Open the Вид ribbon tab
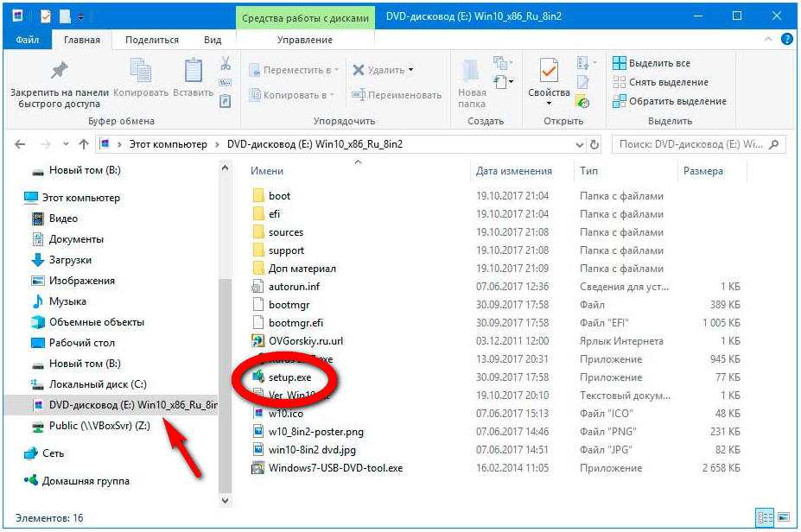The height and width of the screenshot is (532, 801). [x=213, y=40]
